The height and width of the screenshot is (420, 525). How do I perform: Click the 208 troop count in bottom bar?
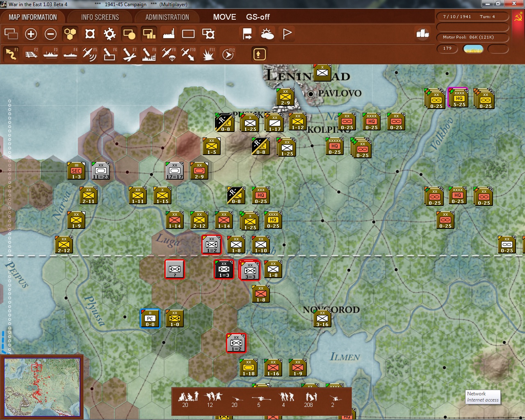click(x=308, y=405)
